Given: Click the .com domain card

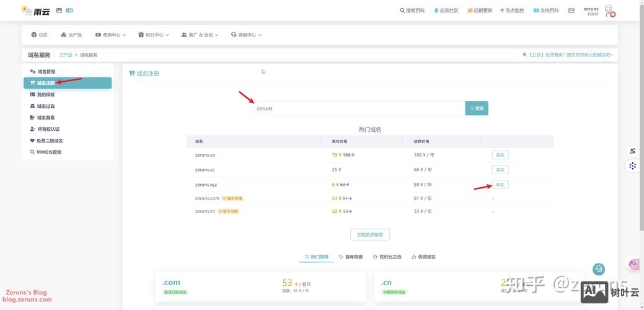Looking at the screenshot, I should point(260,286).
